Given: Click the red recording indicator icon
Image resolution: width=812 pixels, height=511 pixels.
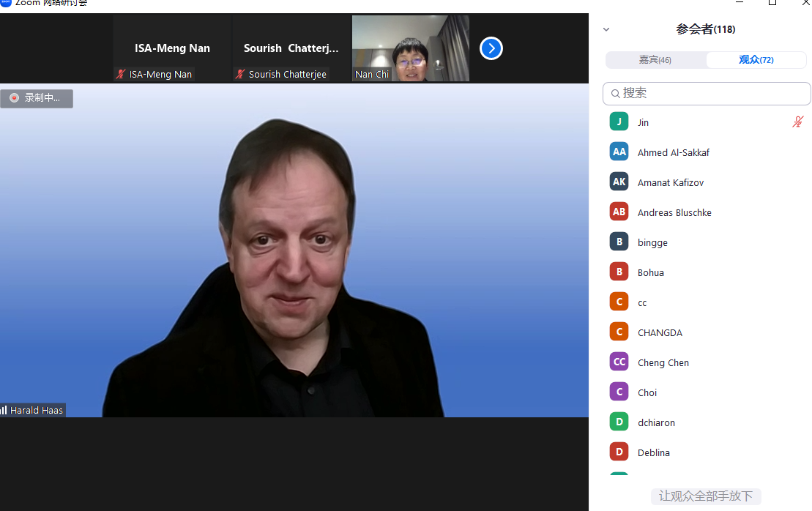Looking at the screenshot, I should (x=14, y=97).
